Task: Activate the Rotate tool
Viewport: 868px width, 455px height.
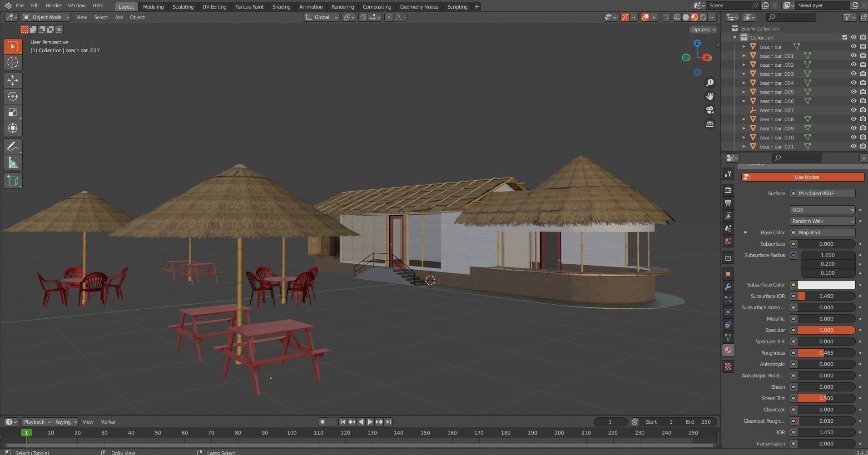Action: pos(13,96)
